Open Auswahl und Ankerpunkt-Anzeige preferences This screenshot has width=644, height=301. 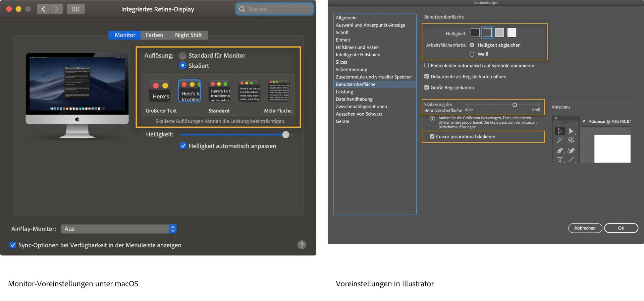pos(375,25)
